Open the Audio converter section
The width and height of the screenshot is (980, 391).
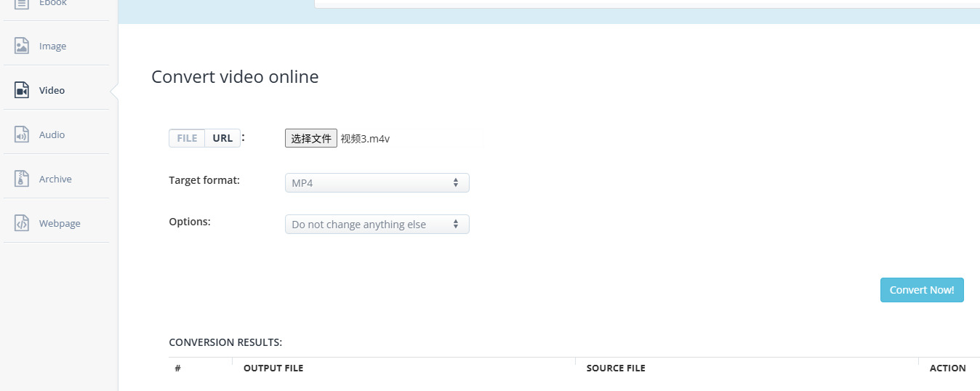pos(52,134)
